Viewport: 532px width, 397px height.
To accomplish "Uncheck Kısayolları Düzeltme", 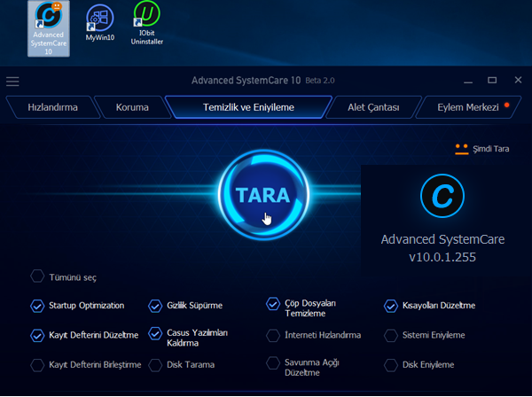I will 390,306.
